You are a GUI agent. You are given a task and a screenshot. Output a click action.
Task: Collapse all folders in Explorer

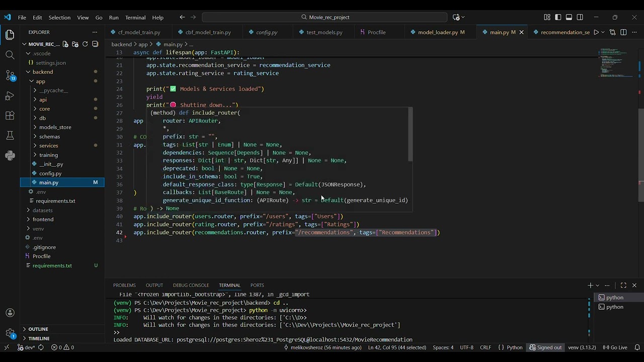coord(94,44)
